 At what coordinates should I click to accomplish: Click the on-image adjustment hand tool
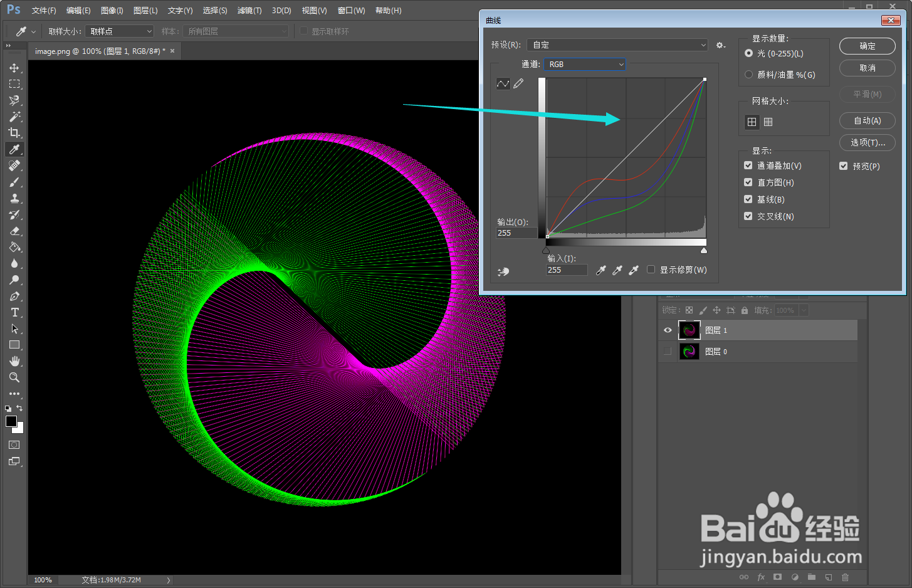click(x=503, y=271)
